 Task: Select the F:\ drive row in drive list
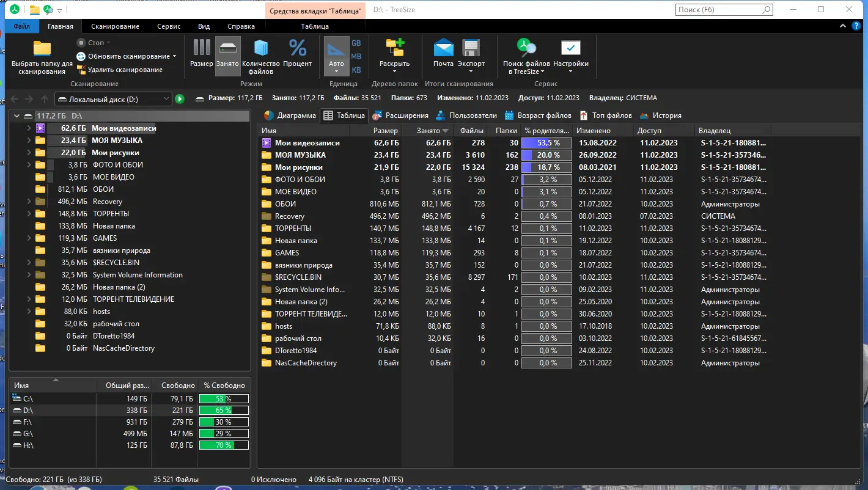(x=130, y=422)
